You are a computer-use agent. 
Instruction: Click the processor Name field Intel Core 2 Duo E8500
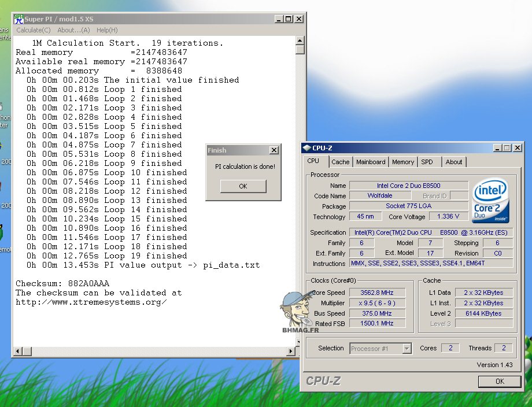pyautogui.click(x=409, y=186)
